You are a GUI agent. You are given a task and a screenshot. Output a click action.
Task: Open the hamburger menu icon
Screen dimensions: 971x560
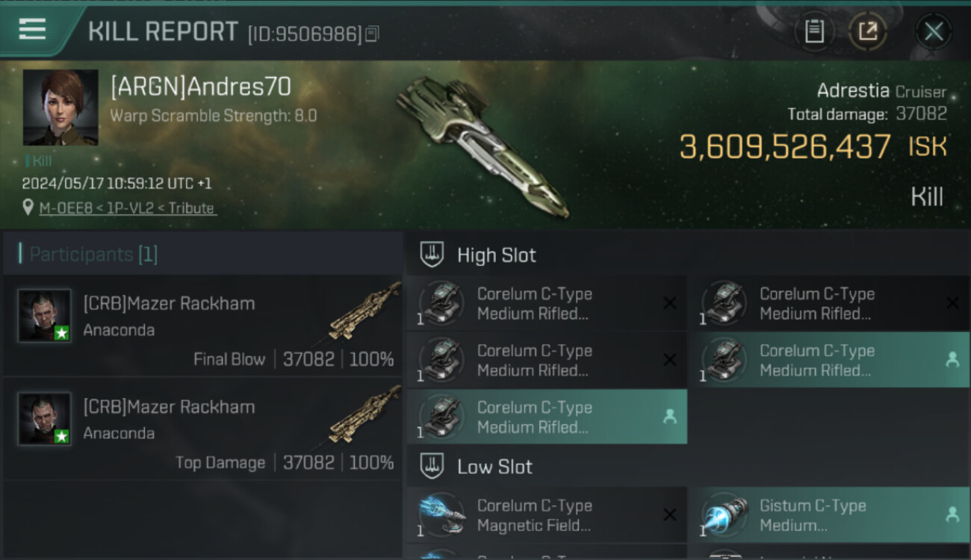(x=32, y=29)
